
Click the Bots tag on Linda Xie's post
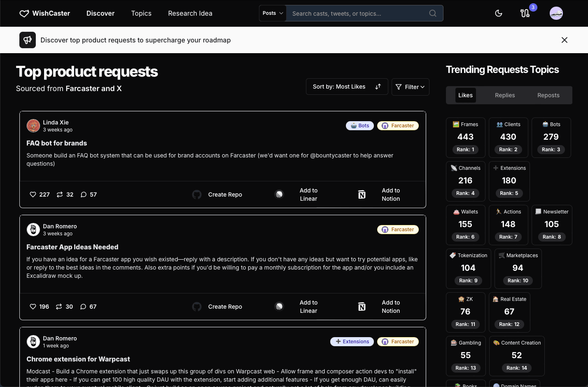[x=360, y=126]
